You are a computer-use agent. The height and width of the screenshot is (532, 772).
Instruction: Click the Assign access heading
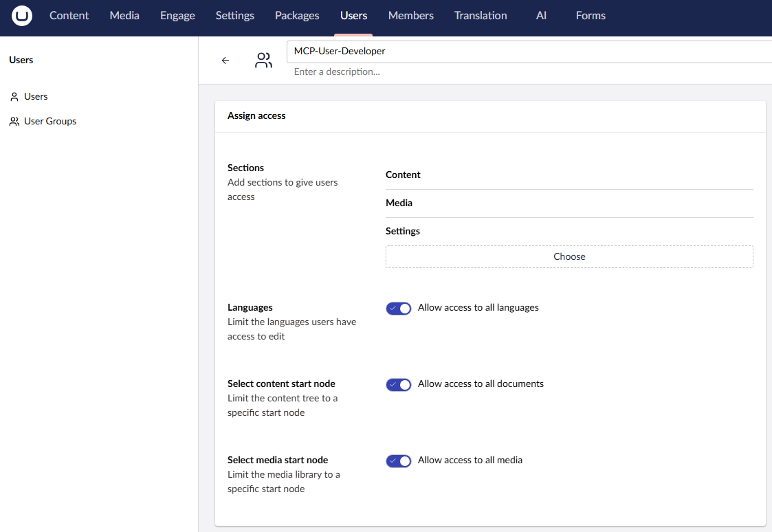point(256,115)
